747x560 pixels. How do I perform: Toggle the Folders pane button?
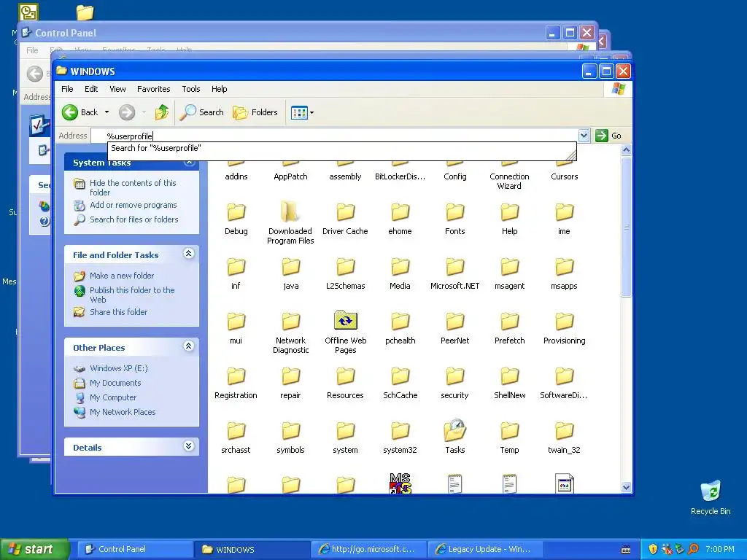click(255, 112)
